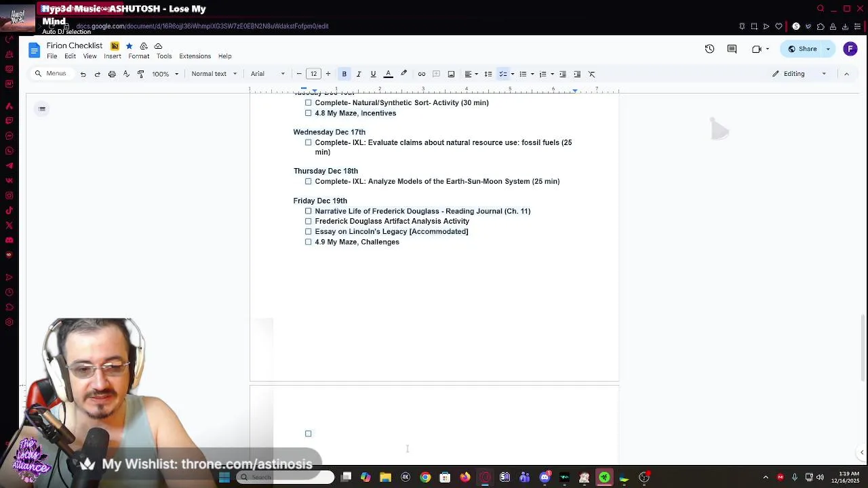Open the bulleted list options arrow
The width and height of the screenshot is (868, 488).
pos(532,74)
